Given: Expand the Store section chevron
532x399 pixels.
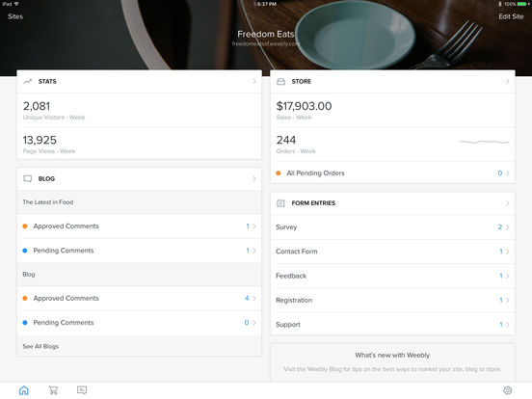Looking at the screenshot, I should point(508,81).
